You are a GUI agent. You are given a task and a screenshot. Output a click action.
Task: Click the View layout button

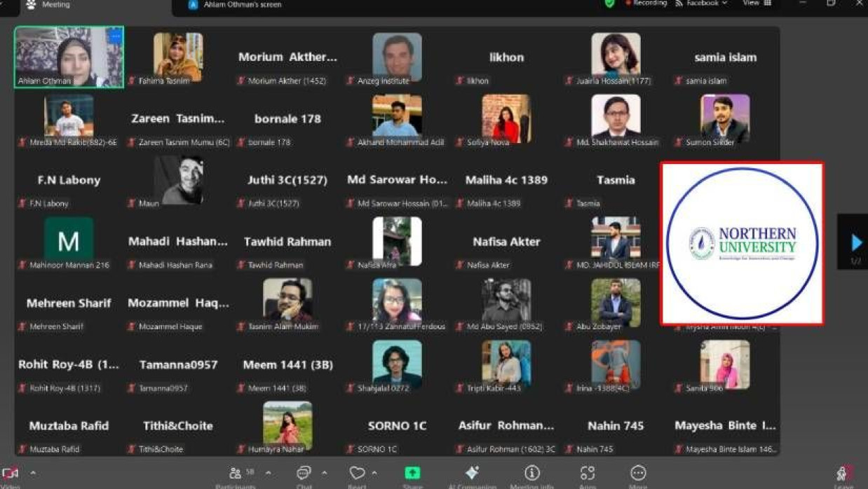tap(757, 4)
